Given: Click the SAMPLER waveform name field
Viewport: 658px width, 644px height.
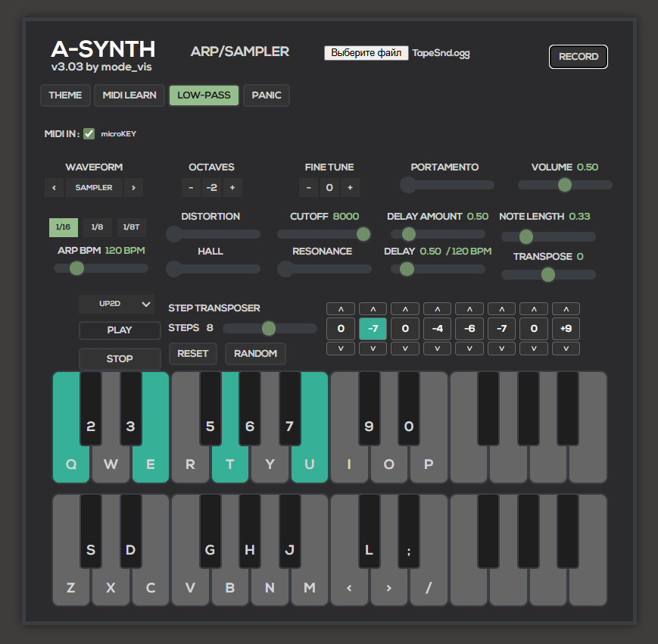Looking at the screenshot, I should pos(94,188).
